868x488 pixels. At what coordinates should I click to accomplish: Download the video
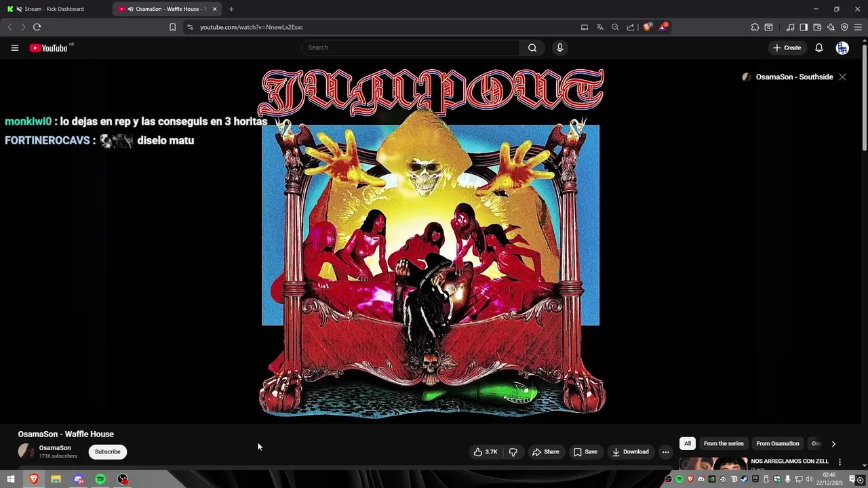coord(631,452)
